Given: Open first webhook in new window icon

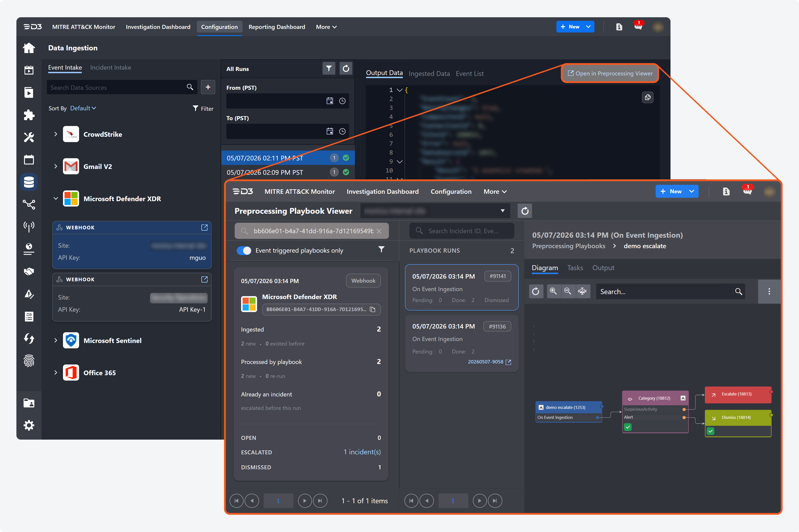Looking at the screenshot, I should (204, 227).
